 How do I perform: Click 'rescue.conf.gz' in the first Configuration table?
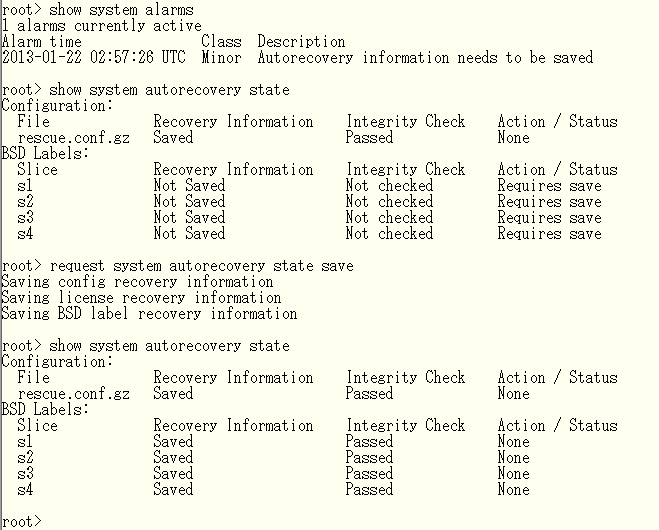pyautogui.click(x=74, y=137)
